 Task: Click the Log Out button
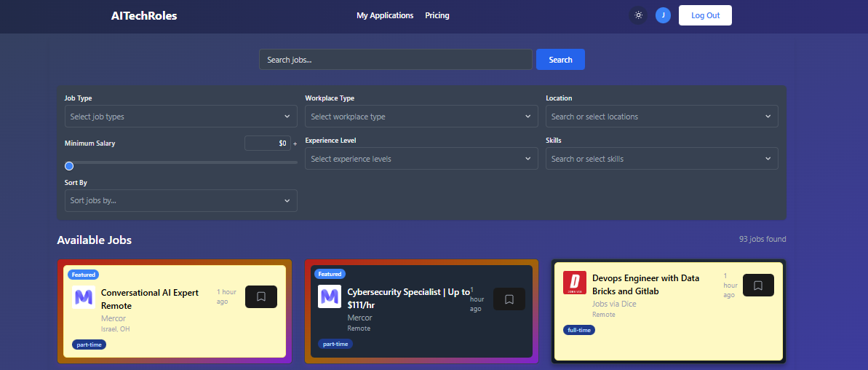click(705, 15)
